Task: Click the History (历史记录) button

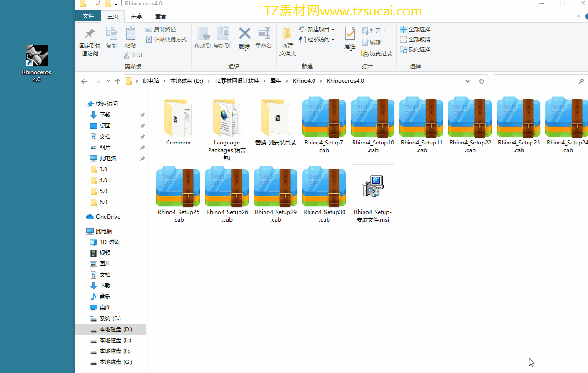Action: pyautogui.click(x=376, y=53)
